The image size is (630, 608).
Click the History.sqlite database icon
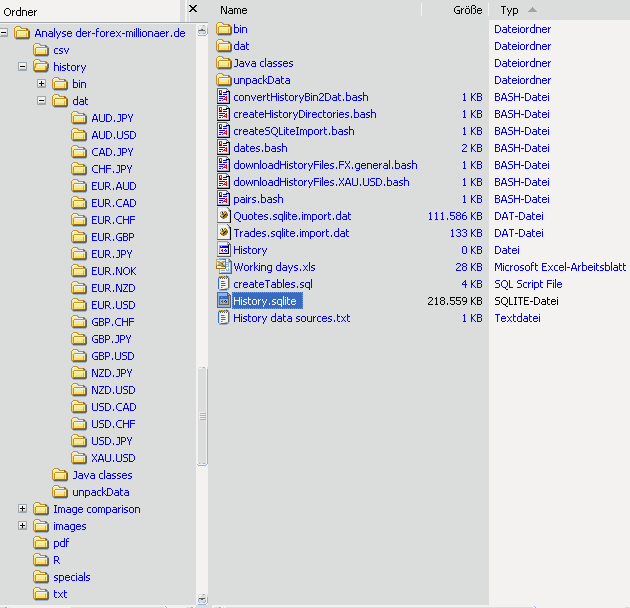point(223,301)
